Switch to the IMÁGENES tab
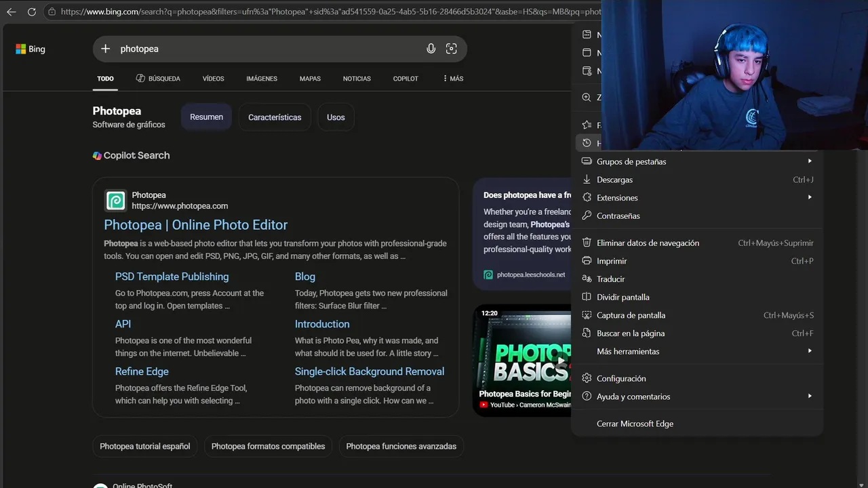Screen dimensions: 868x488 point(262,79)
